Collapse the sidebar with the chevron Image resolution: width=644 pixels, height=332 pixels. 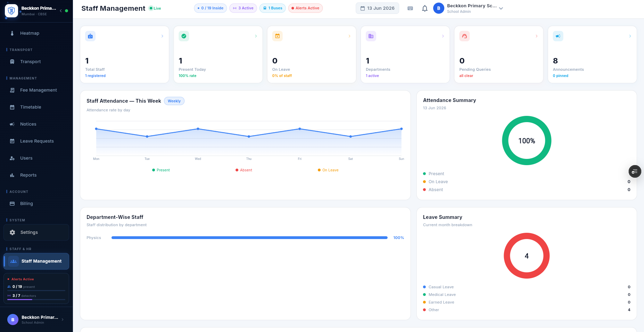(x=61, y=11)
